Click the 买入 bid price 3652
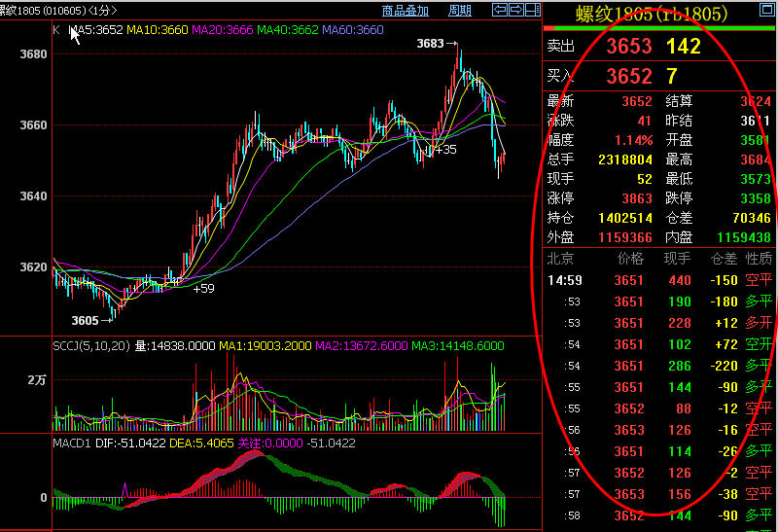 tap(628, 76)
